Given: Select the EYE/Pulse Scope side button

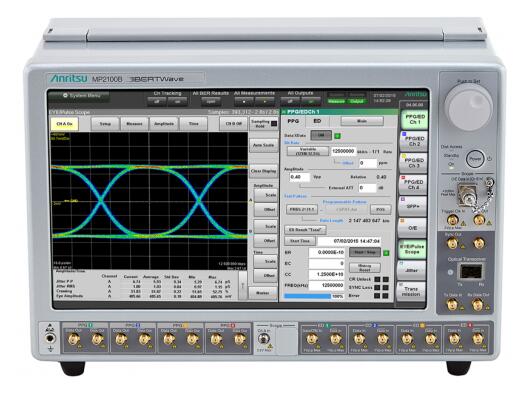Looking at the screenshot, I should click(x=412, y=249).
